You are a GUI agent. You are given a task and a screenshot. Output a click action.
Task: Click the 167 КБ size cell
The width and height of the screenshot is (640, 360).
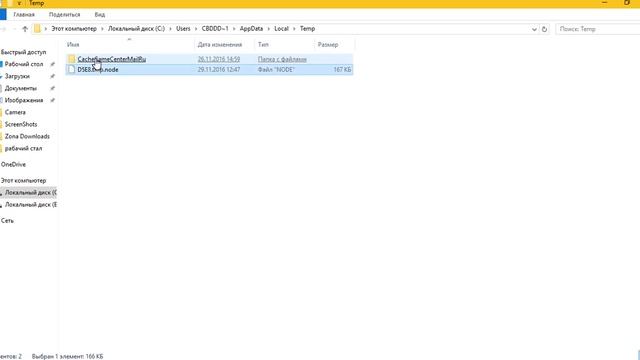(x=342, y=70)
